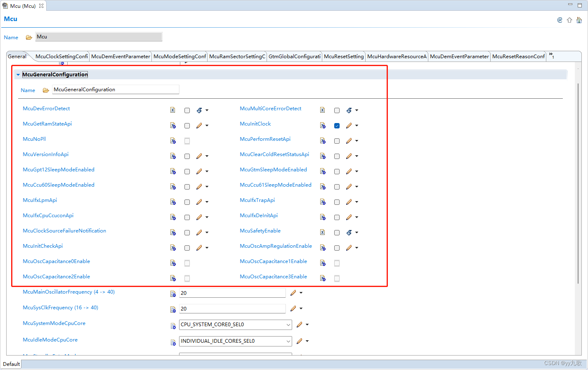Show hidden tabs overflow chevron
Image resolution: width=588 pixels, height=370 pixels.
552,55
